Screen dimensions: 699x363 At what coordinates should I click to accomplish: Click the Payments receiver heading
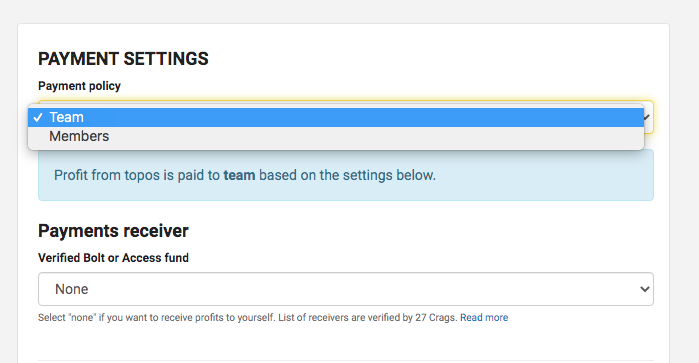click(x=113, y=231)
